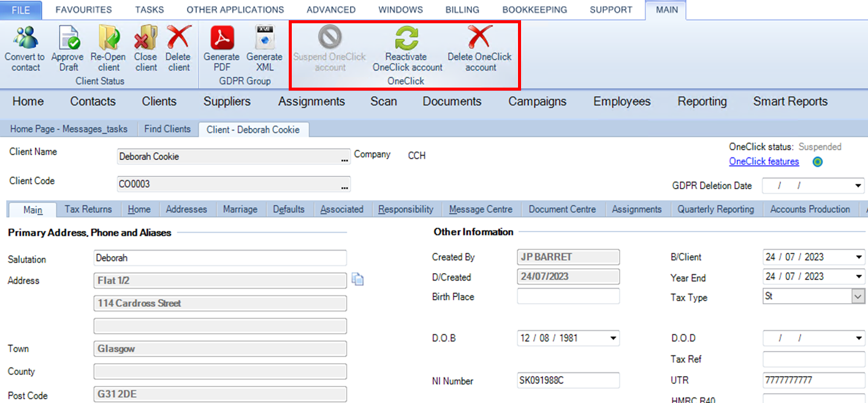This screenshot has height=403, width=868.
Task: Open the FILE menu
Action: click(x=21, y=10)
